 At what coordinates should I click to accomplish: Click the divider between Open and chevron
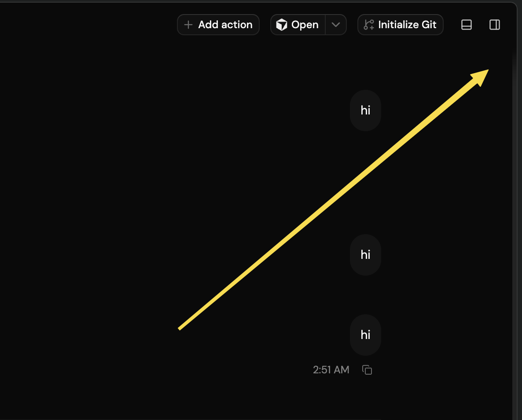point(325,25)
